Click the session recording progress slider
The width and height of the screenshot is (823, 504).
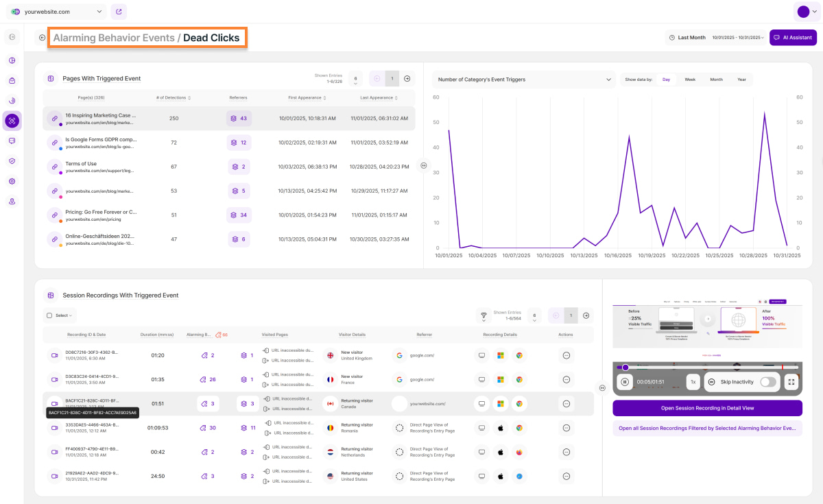(706, 368)
